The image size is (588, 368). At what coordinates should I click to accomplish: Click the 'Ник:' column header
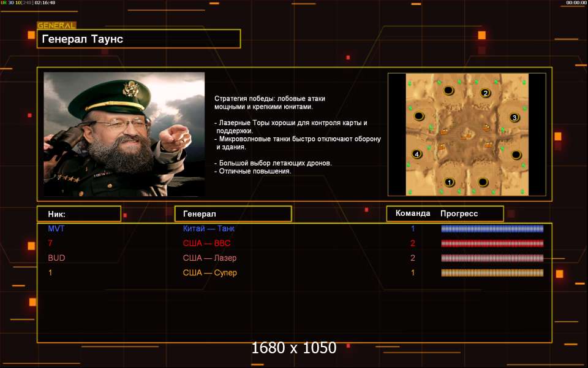[56, 214]
